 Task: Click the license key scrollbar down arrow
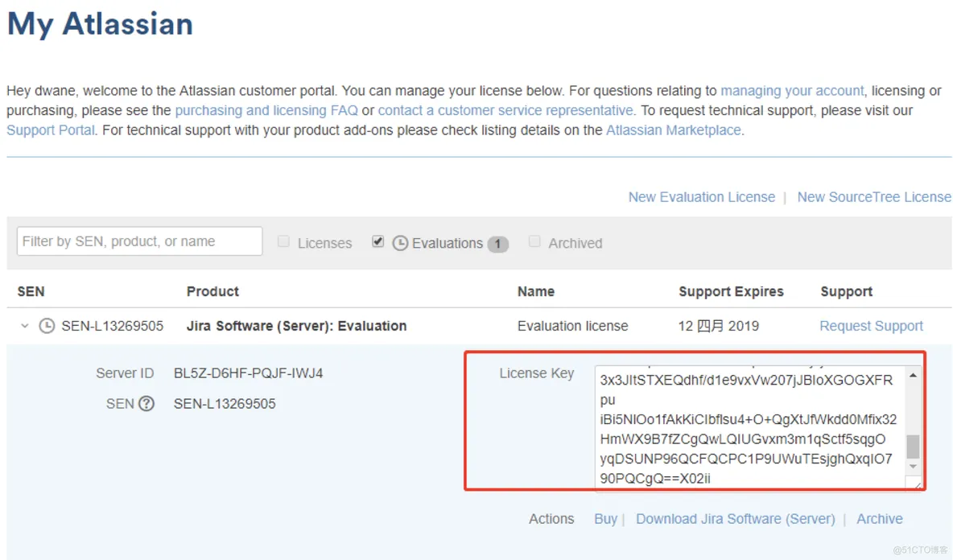(x=913, y=467)
